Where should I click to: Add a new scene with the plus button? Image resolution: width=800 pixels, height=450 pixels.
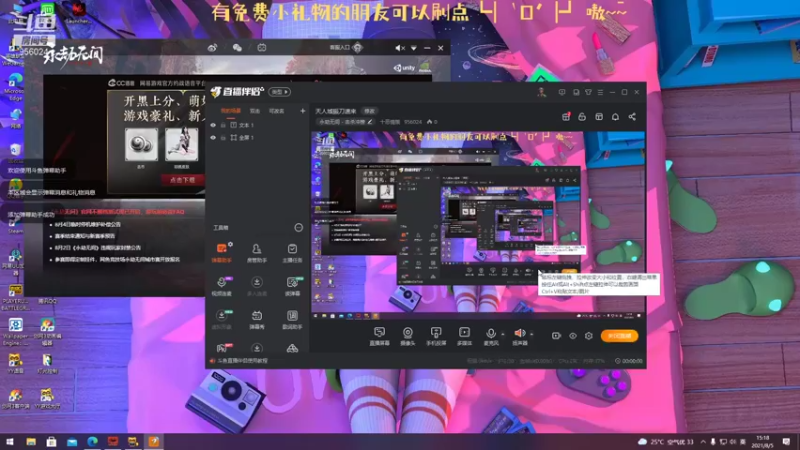click(303, 111)
